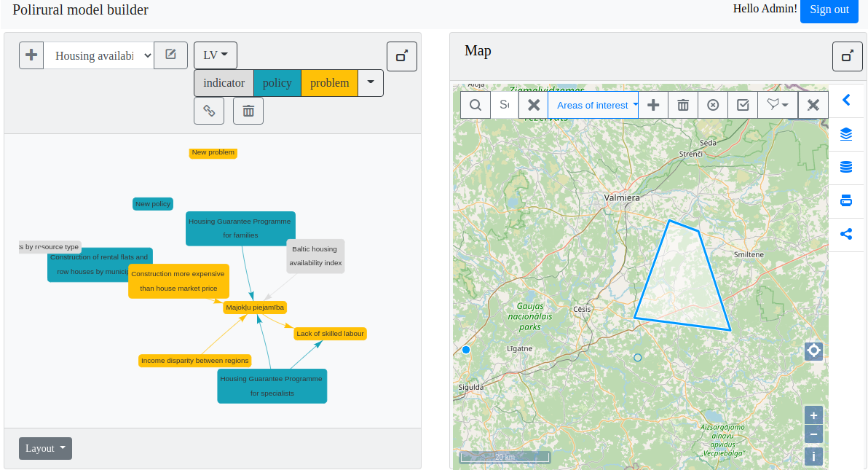Click the Seda label on the map
The height and width of the screenshot is (470, 868).
[708, 143]
